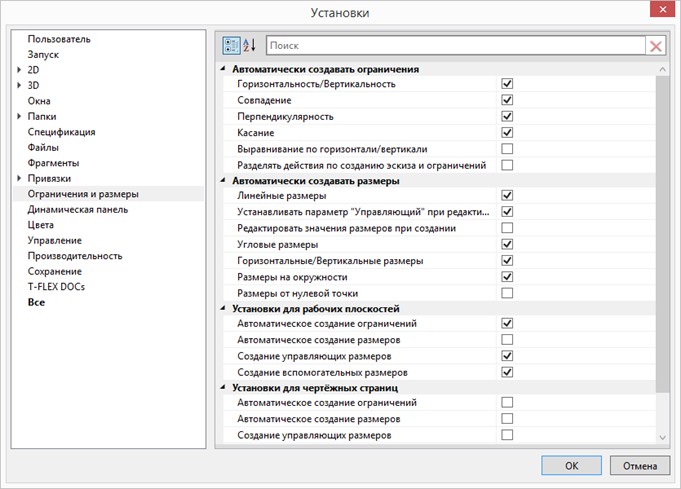The width and height of the screenshot is (681, 489).
Task: Show Все settings
Action: [x=36, y=302]
